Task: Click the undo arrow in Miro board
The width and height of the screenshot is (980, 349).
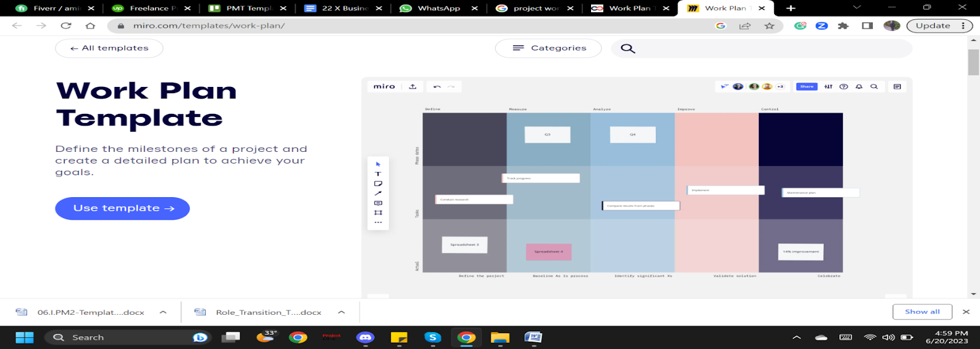Action: click(437, 86)
